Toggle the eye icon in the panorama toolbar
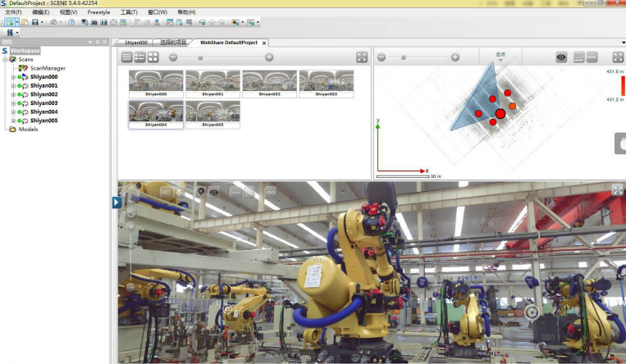 214,192
